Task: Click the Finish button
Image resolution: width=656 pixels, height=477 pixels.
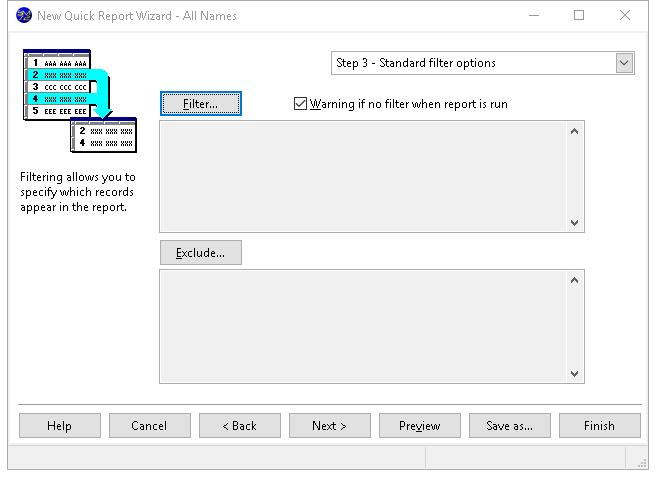Action: click(599, 425)
